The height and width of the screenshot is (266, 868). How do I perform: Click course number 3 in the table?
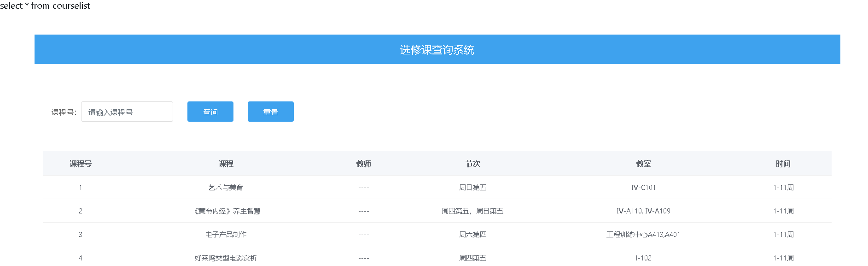tap(81, 235)
